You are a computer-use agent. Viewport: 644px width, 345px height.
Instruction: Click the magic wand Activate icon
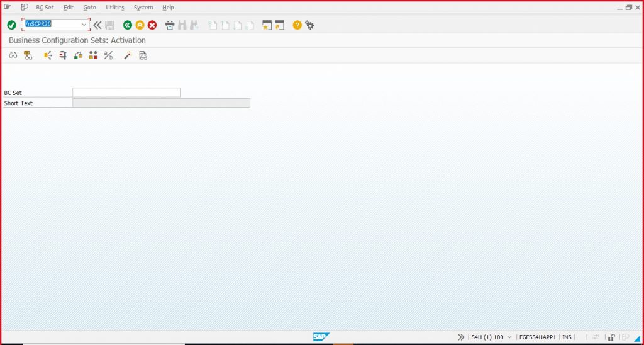[128, 55]
